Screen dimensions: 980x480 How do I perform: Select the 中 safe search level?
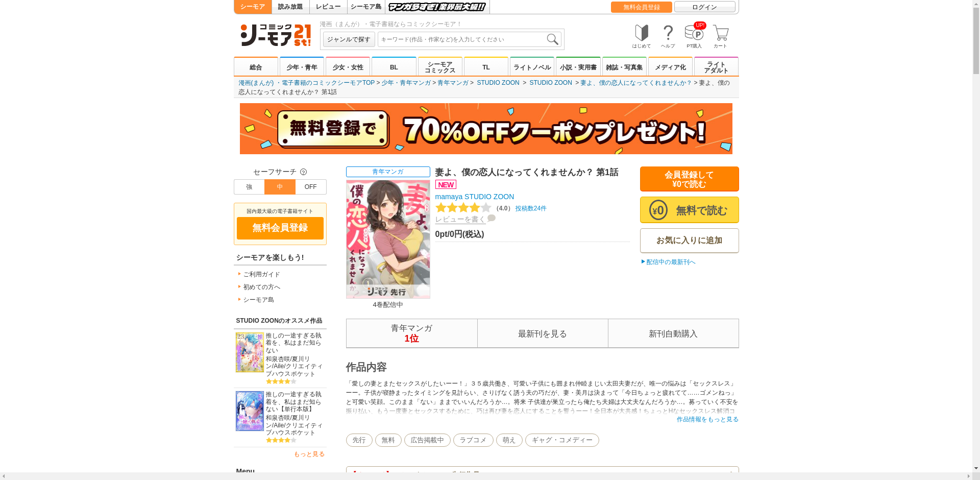tap(280, 186)
